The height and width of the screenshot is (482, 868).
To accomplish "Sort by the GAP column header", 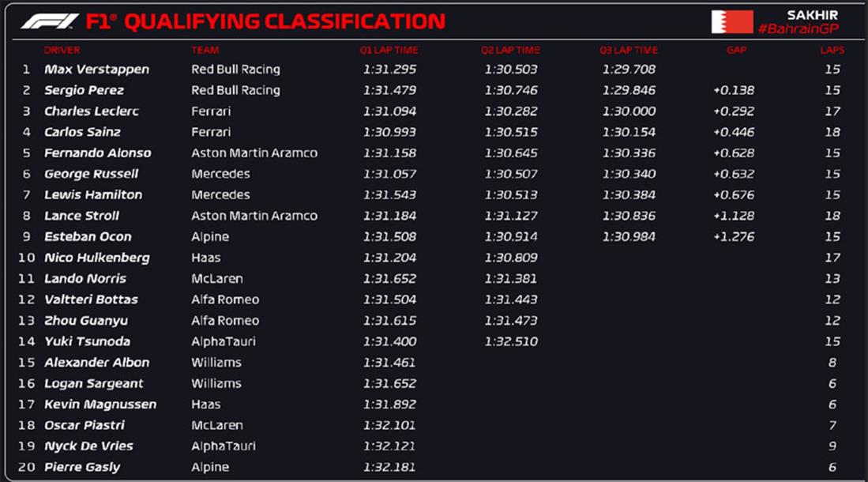I will pos(735,51).
